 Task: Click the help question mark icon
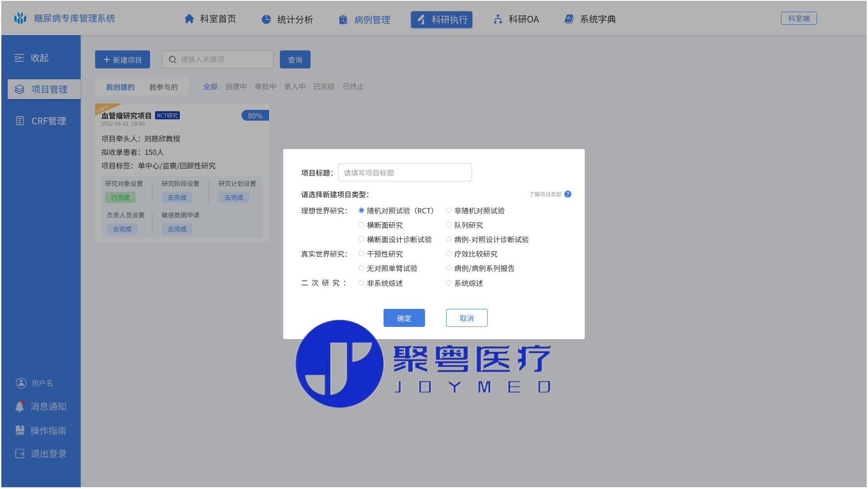pos(568,194)
